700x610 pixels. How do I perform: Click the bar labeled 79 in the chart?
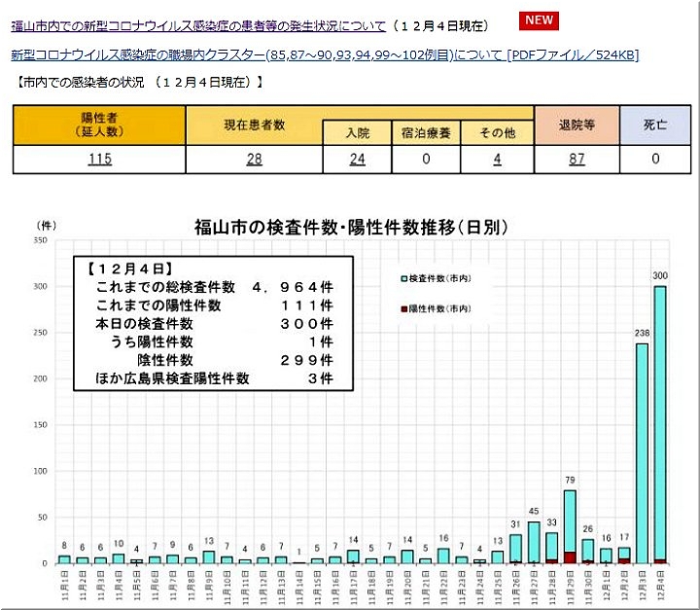pyautogui.click(x=570, y=525)
